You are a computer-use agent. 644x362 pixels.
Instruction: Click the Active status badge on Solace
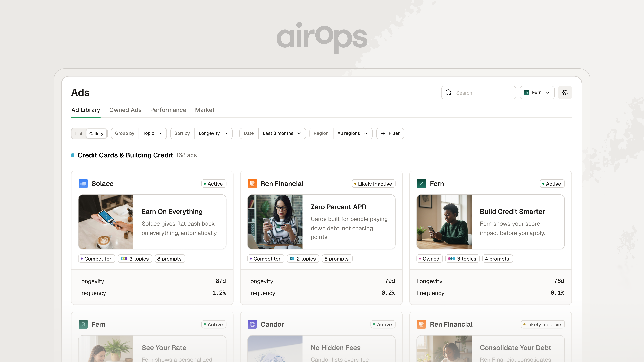point(214,184)
